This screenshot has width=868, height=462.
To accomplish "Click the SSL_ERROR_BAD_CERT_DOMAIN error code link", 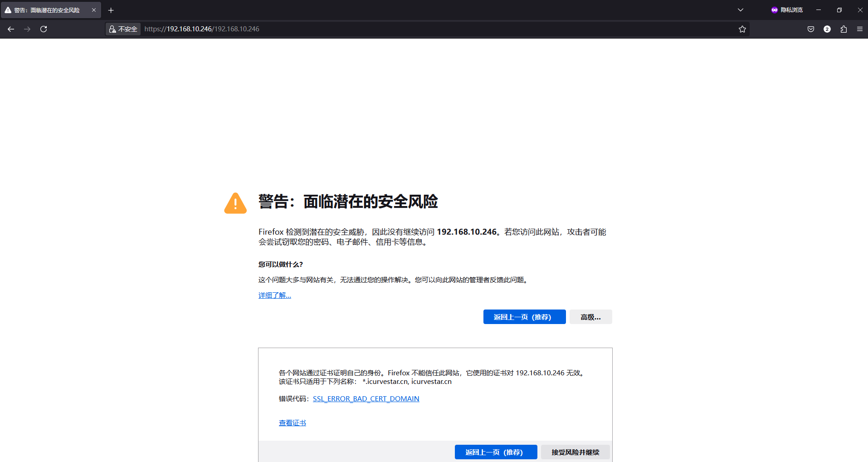I will click(366, 399).
